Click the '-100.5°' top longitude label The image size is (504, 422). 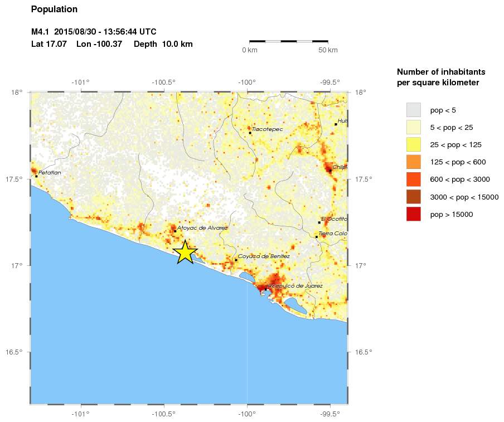(x=164, y=83)
